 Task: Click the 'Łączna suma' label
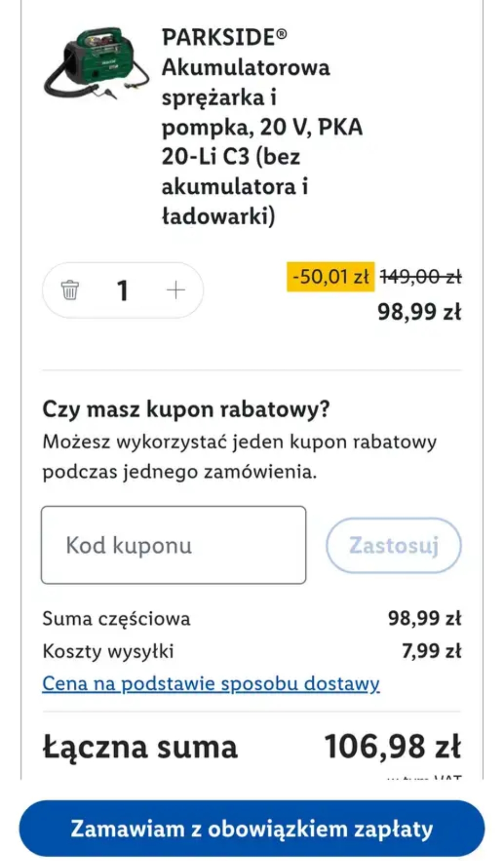[x=140, y=747]
